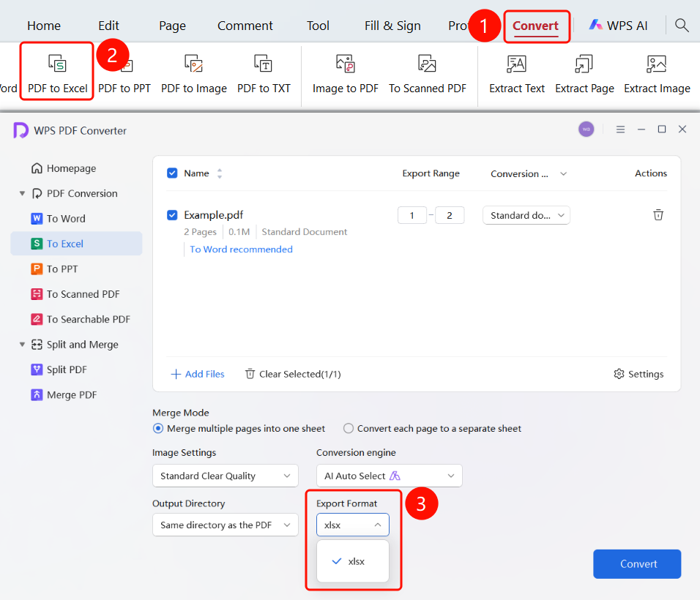Switch to the Home tab
700x600 pixels.
coord(44,26)
